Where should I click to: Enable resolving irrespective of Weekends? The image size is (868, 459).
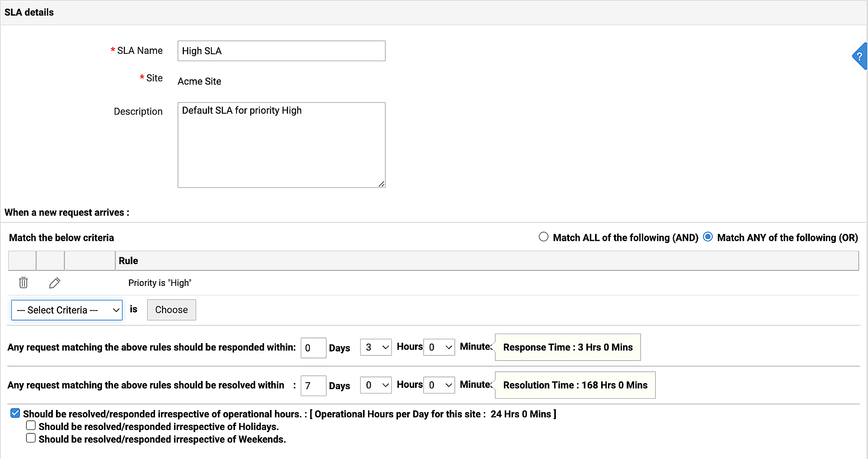[x=31, y=438]
